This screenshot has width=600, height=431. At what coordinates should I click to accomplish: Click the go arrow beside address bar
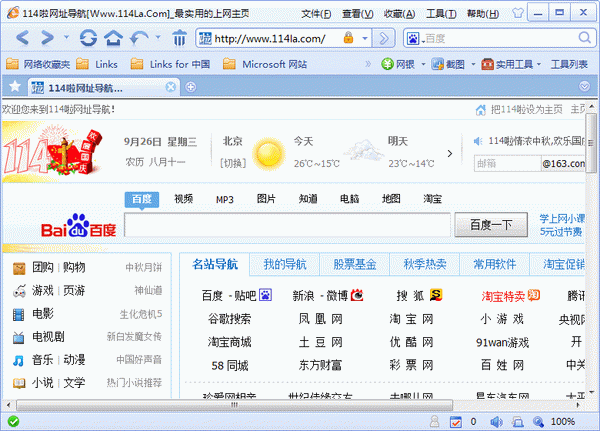point(383,38)
